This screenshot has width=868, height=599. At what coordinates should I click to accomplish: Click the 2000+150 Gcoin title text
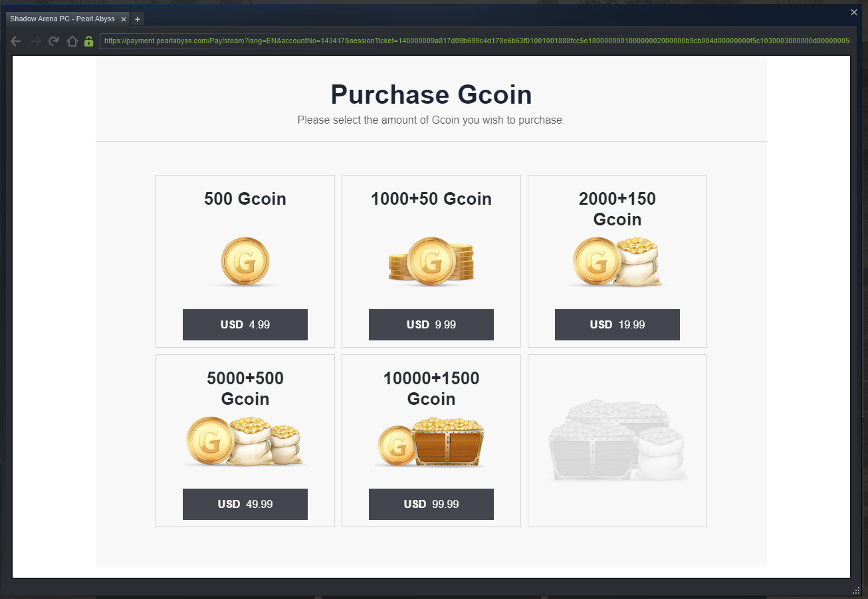[x=617, y=209]
